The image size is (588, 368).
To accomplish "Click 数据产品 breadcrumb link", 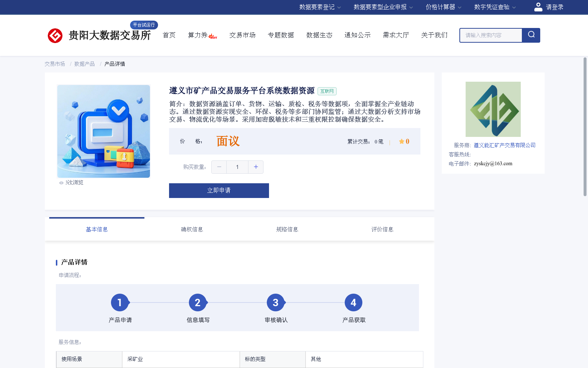I will [x=85, y=64].
